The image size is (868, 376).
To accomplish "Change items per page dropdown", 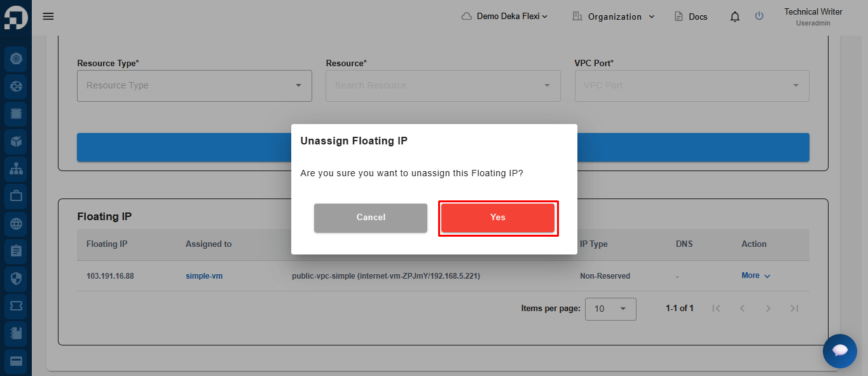I will 610,309.
